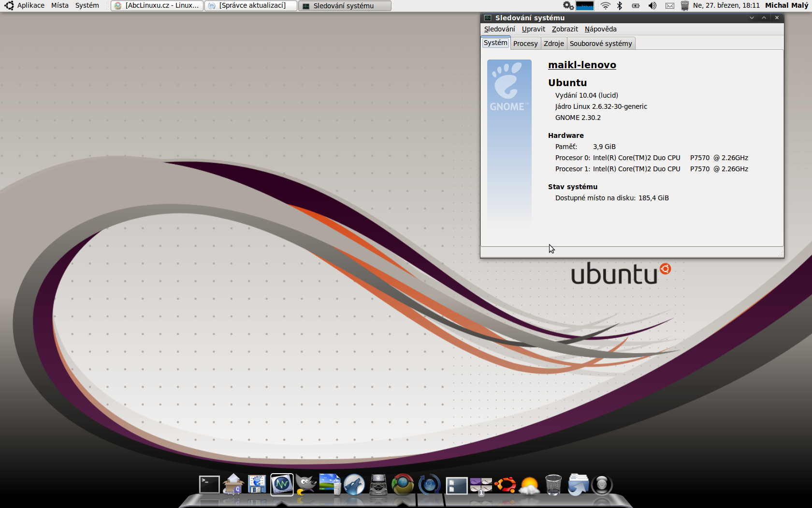Click the maikl-lenovo hostname heading
Screen dimensions: 812x508
coord(582,65)
